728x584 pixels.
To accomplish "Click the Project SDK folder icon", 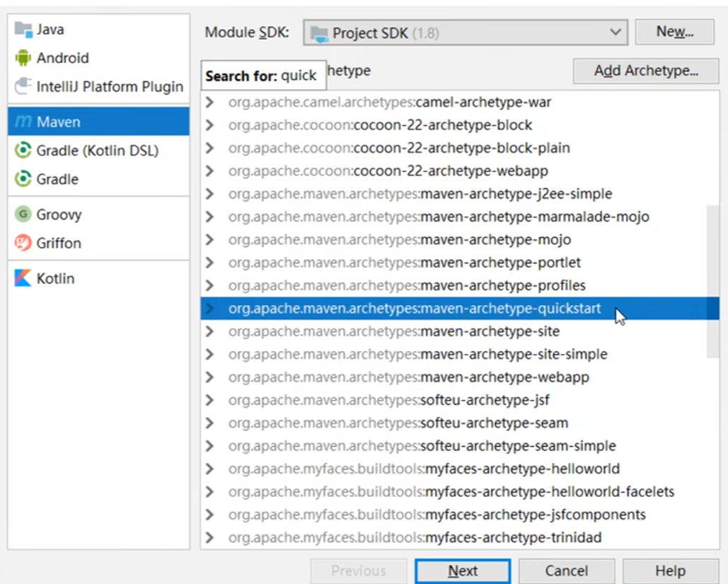I will (319, 33).
